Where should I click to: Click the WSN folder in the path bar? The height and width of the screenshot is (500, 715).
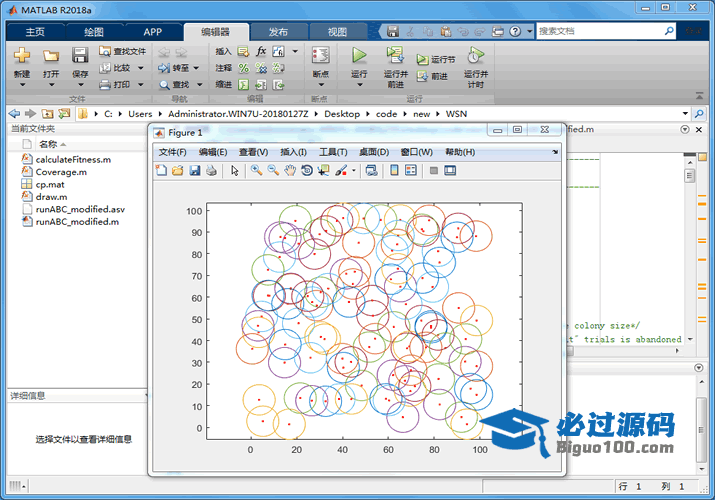[456, 113]
